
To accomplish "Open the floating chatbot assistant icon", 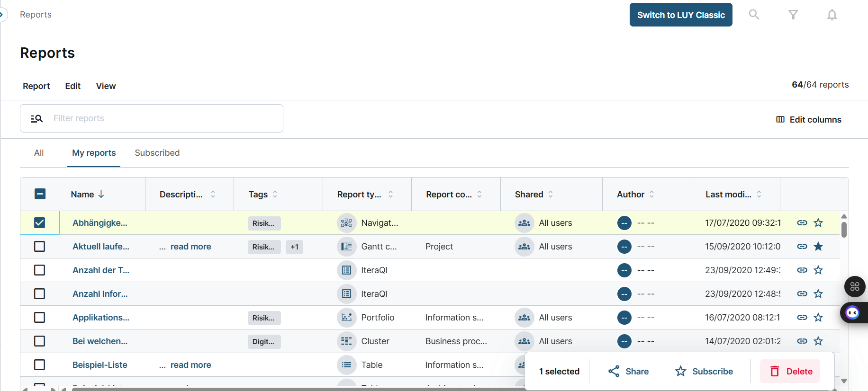I will pyautogui.click(x=852, y=313).
